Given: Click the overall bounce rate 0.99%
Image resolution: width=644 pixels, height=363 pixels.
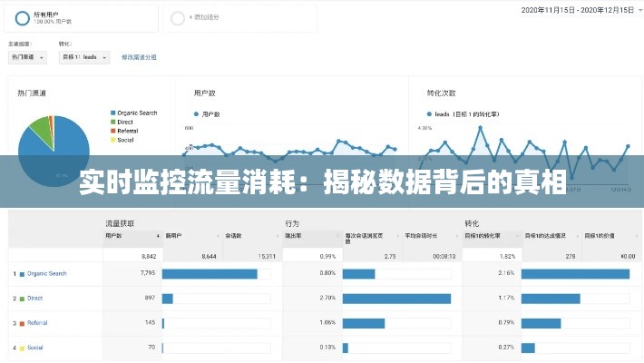Looking at the screenshot, I should pos(327,256).
